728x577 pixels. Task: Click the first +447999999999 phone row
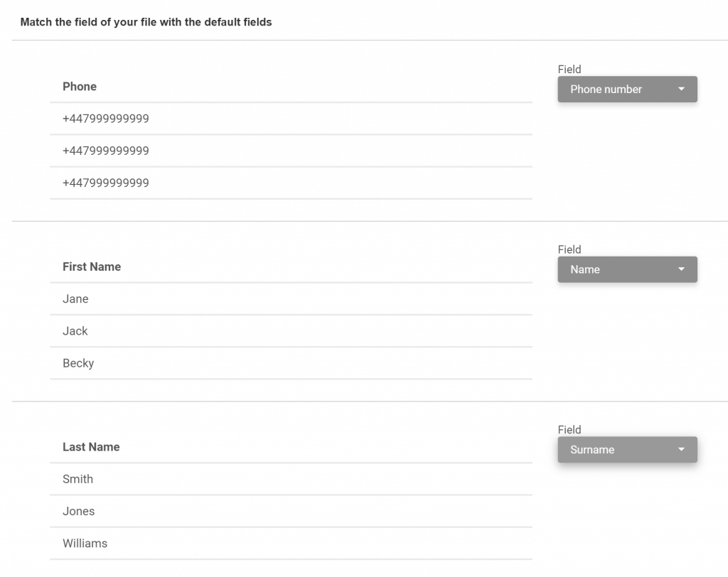click(x=291, y=119)
